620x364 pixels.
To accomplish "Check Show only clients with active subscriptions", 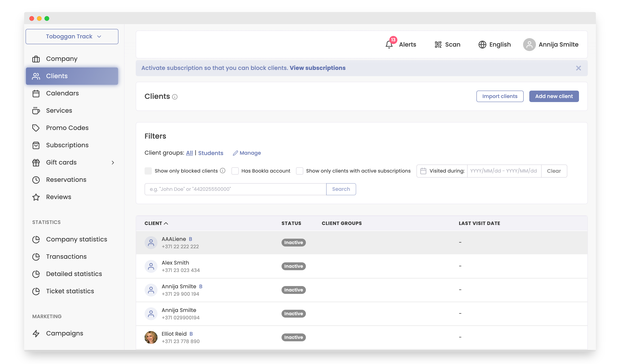I will 299,171.
